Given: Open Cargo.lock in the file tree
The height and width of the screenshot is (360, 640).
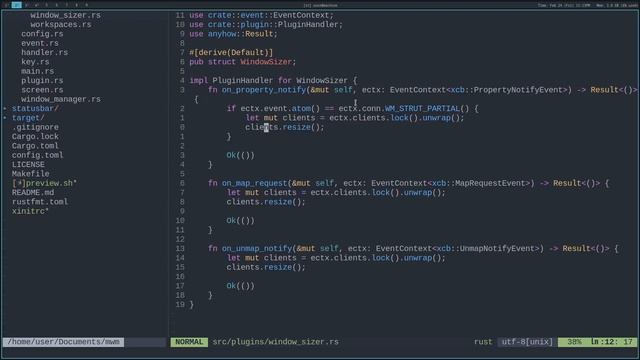Looking at the screenshot, I should (x=35, y=136).
